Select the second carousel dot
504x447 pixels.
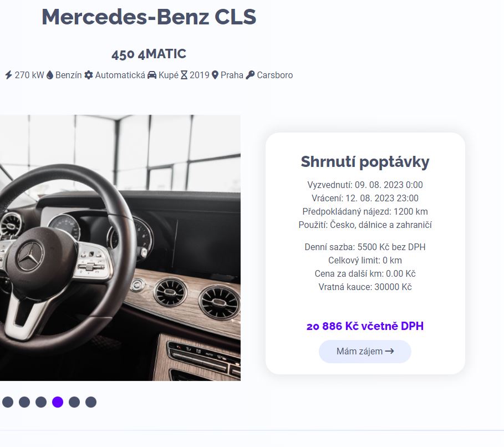[x=24, y=402]
